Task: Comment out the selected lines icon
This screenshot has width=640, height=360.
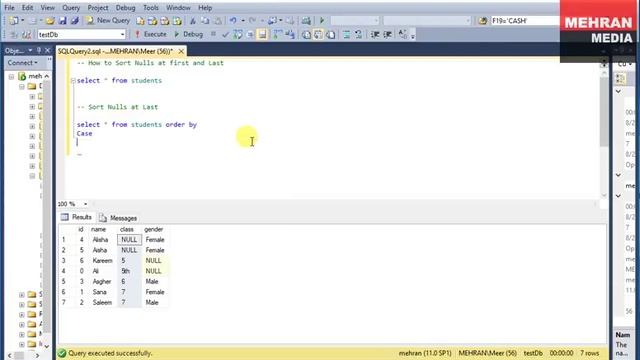Action: [346, 35]
